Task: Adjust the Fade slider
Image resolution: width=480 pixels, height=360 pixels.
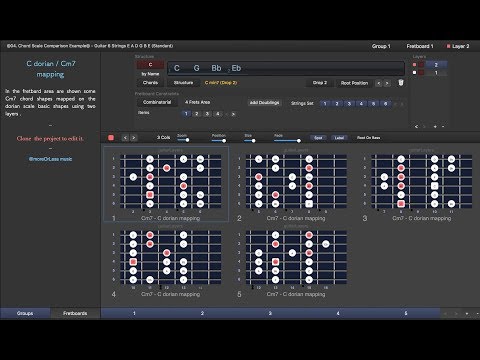Action: pos(287,140)
